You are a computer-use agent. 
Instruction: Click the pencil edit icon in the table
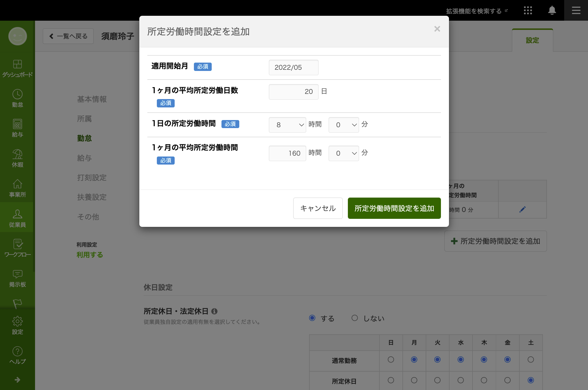(523, 209)
